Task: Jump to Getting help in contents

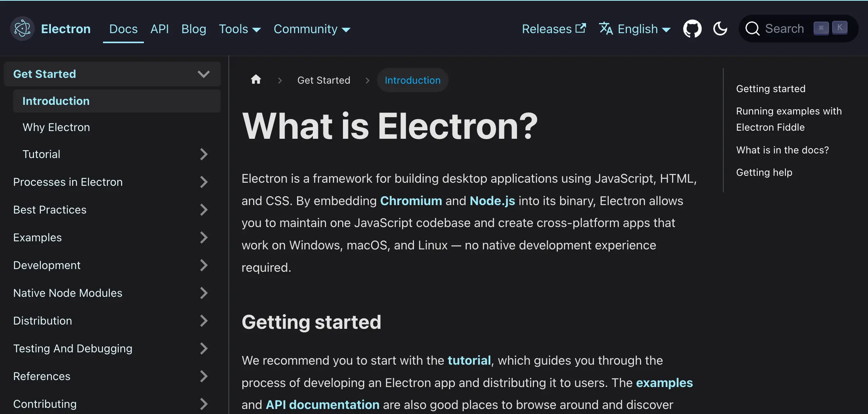Action: click(764, 172)
